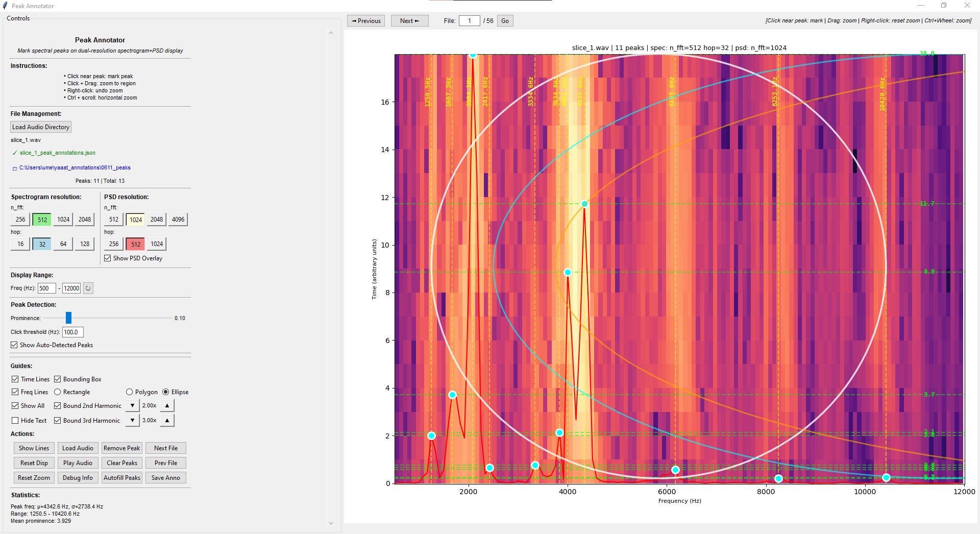Remove the selected peak
The height and width of the screenshot is (534, 980).
coord(121,448)
